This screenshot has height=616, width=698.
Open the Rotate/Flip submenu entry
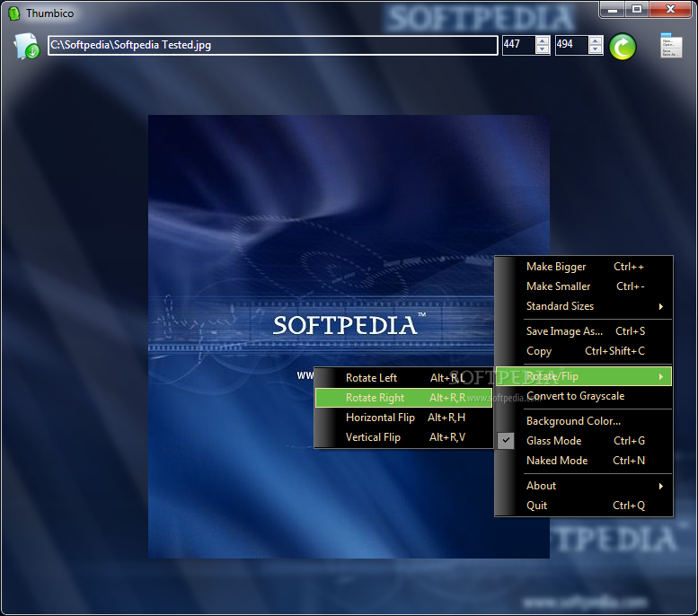[584, 376]
